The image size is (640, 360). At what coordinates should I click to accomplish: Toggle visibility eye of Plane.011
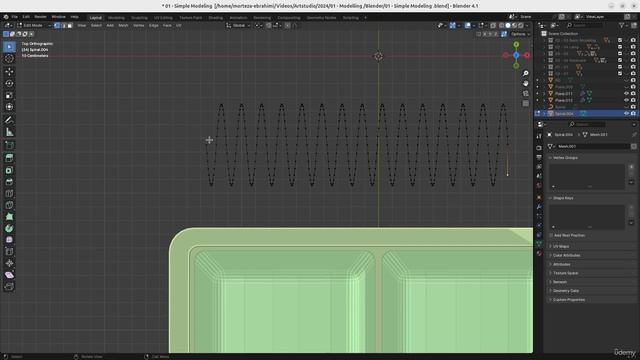[x=626, y=93]
